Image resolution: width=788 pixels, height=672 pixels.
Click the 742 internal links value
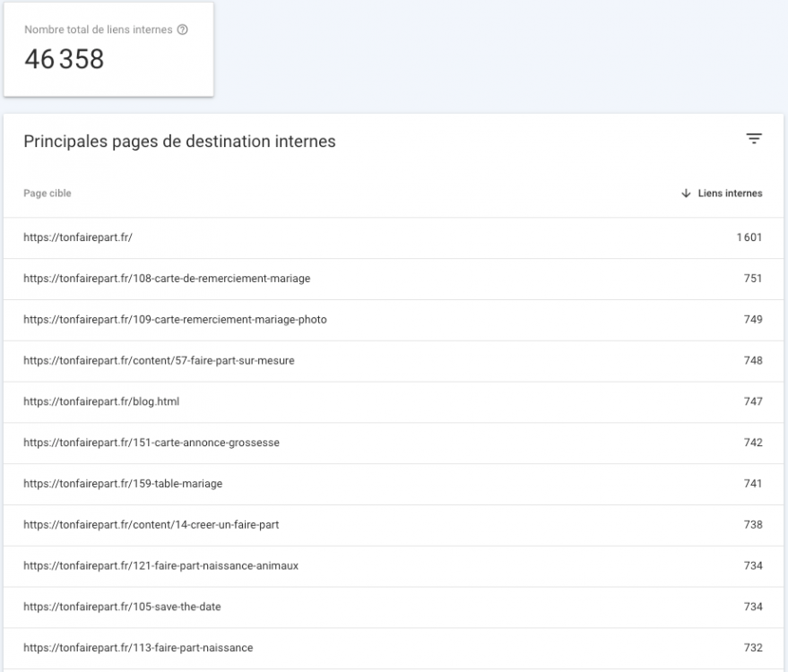click(753, 443)
